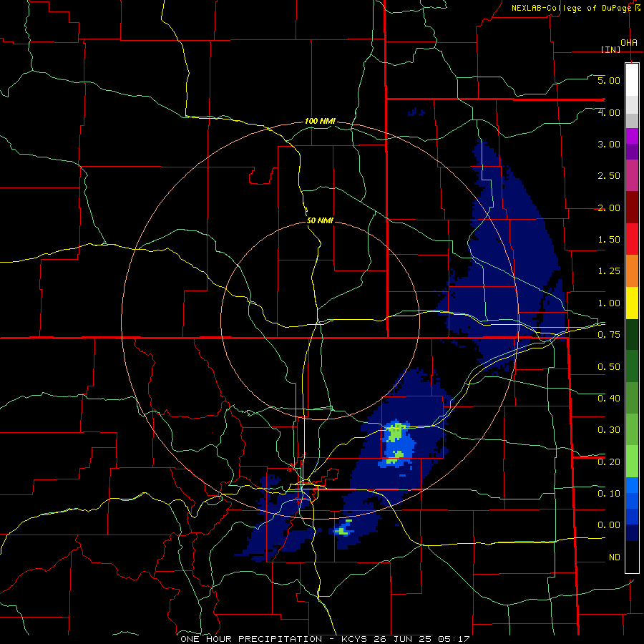The width and height of the screenshot is (644, 644).
Task: Select the 0.75 legend value
Action: (x=609, y=335)
